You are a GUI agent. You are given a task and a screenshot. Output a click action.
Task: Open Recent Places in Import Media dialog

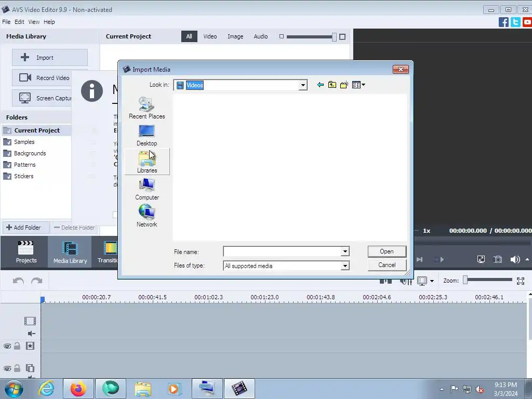147,108
